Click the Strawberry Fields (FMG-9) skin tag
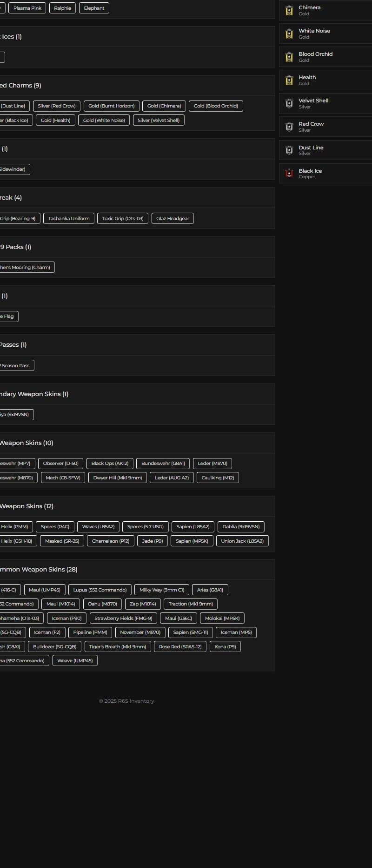 (123, 619)
